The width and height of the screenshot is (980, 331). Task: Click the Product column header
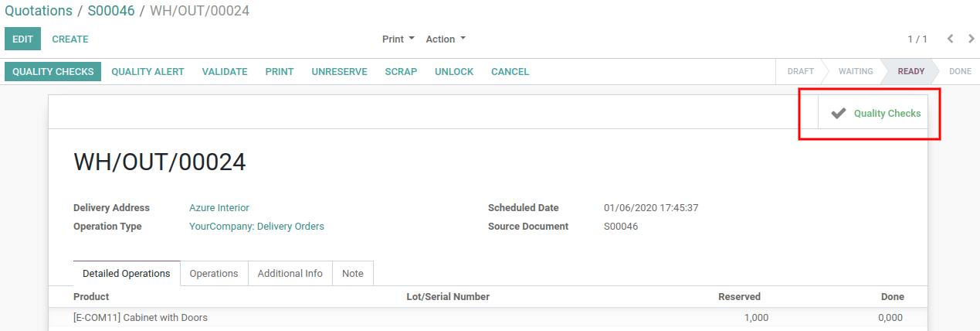pos(91,297)
